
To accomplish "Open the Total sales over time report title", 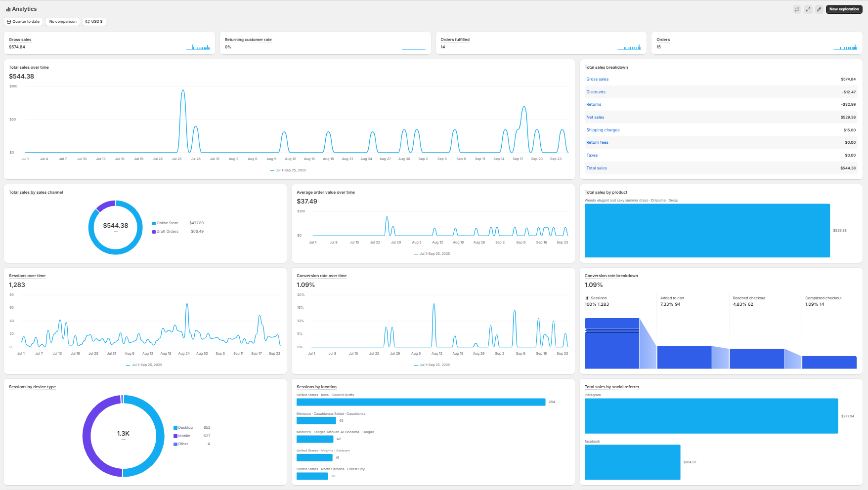I will click(29, 67).
